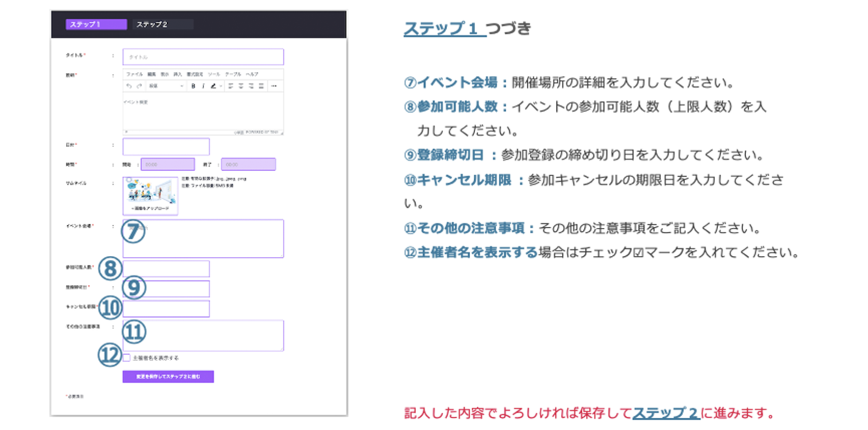Click the undo arrow in the editor toolbar

pos(129,86)
